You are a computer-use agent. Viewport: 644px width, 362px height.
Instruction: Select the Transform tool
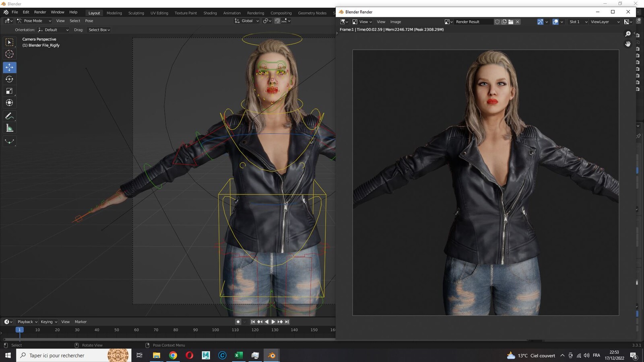coord(9,103)
